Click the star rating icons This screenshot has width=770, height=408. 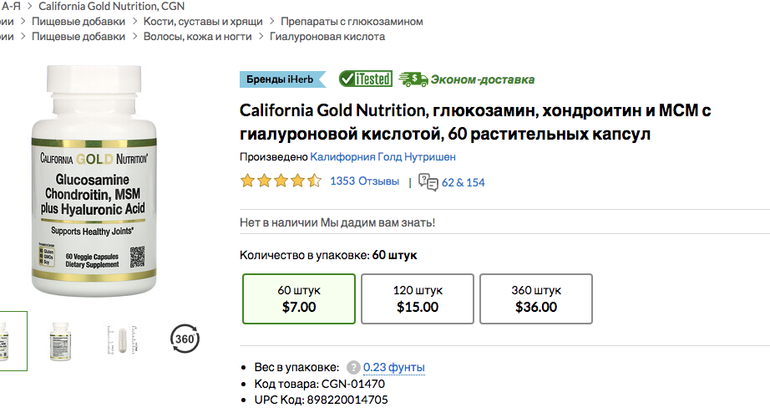280,182
